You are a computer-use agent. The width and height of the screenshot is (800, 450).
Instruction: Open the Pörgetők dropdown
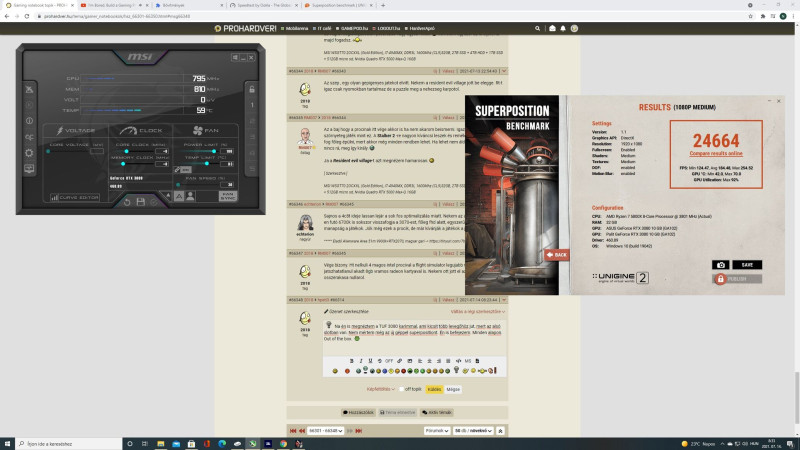(437, 431)
